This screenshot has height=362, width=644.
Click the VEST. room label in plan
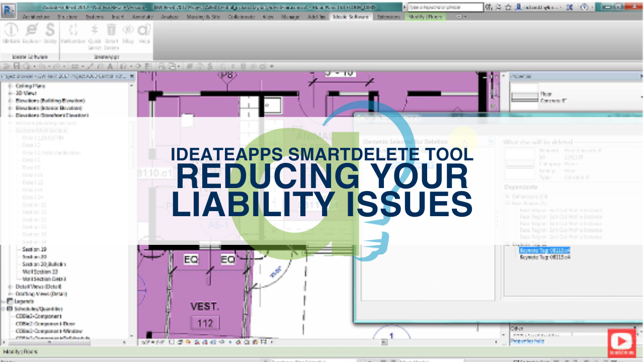205,307
